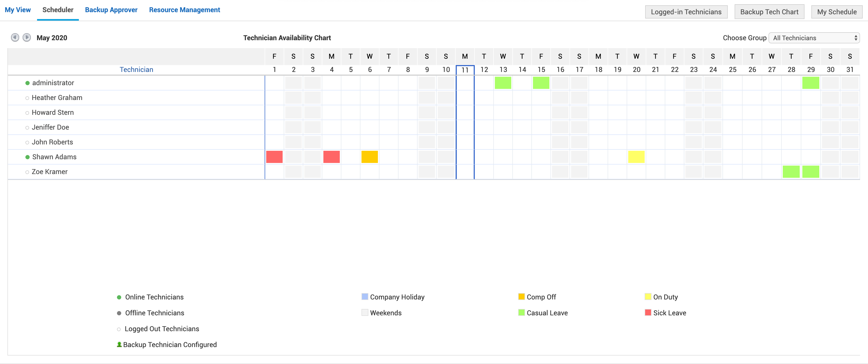Click administrator's green online status dot
This screenshot has width=868, height=364.
pos(28,83)
